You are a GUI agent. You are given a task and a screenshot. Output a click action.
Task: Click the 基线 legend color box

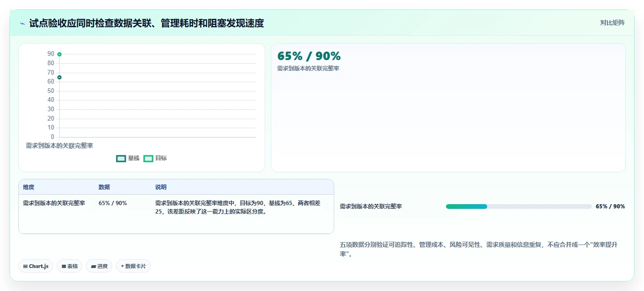[x=121, y=159]
